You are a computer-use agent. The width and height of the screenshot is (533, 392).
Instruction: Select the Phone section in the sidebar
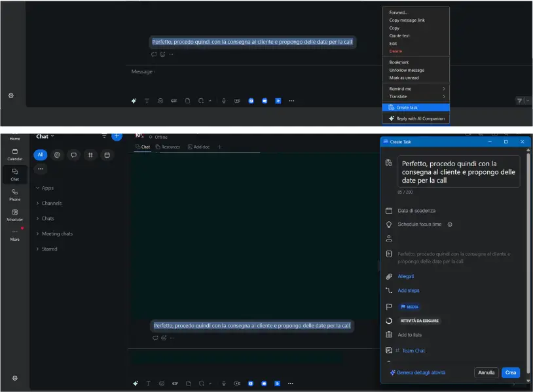14,194
